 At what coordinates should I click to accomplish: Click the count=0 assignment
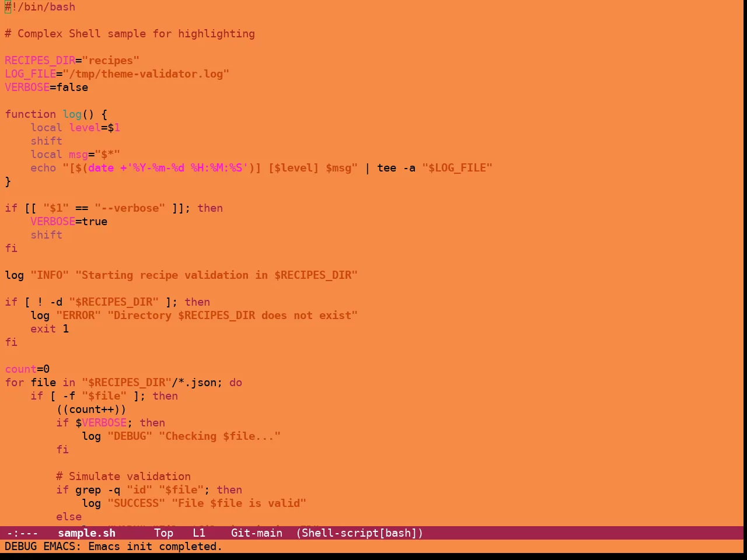pos(27,369)
